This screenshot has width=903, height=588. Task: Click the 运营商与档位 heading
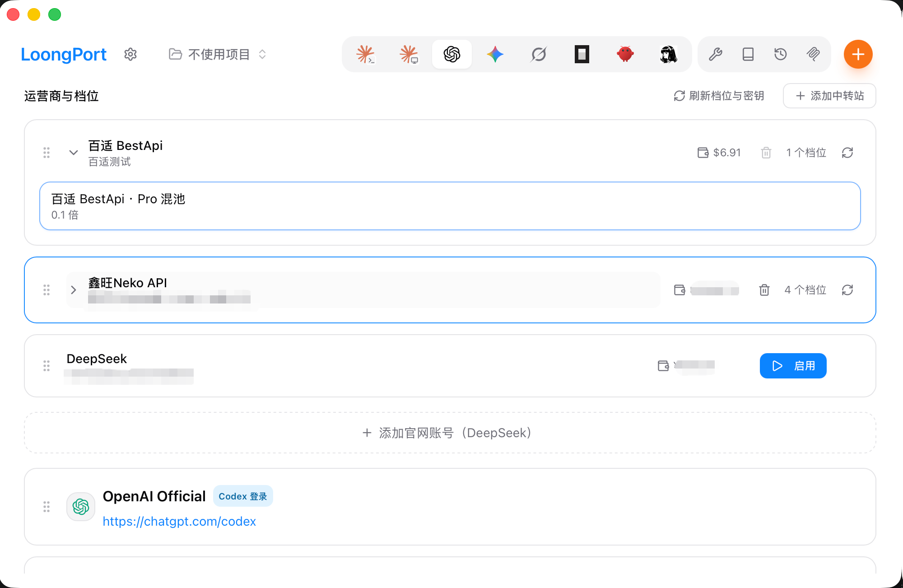(61, 96)
